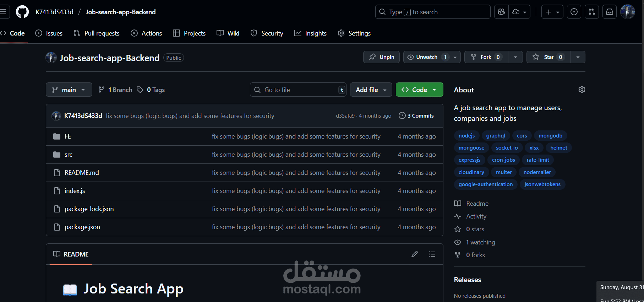Open the repository Settings tab

tap(354, 33)
